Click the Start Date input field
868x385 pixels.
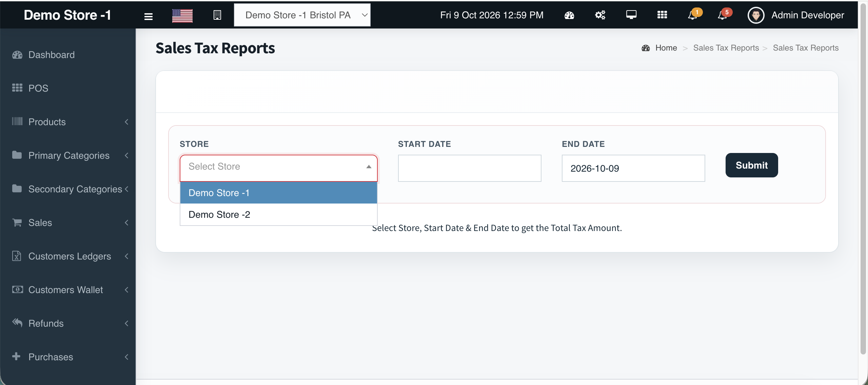tap(470, 168)
